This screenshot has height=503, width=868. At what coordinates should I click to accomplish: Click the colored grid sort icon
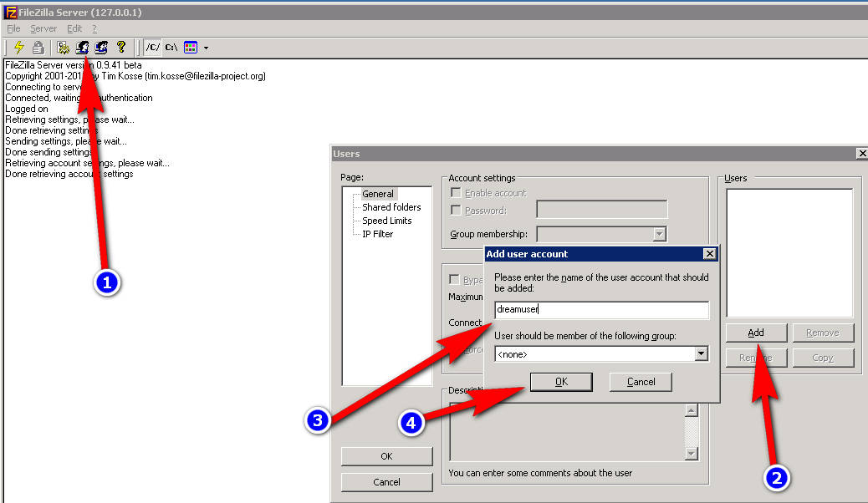click(191, 48)
